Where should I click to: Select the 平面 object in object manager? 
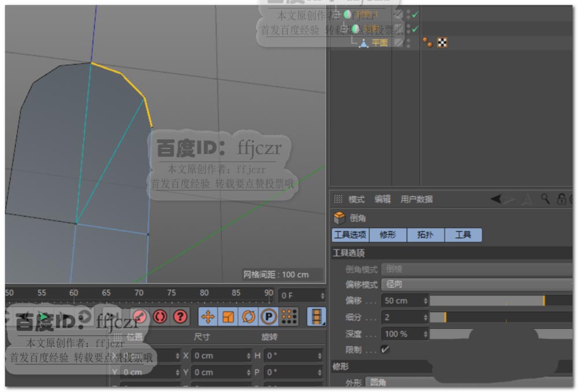[380, 43]
